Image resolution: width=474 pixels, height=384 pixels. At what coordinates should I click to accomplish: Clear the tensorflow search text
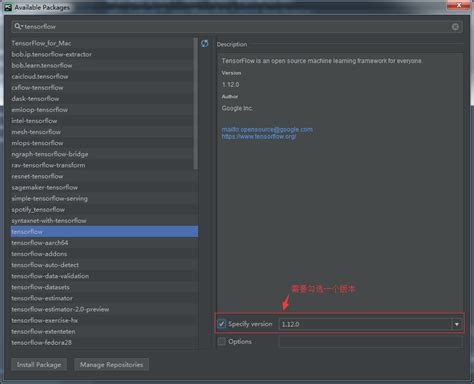tap(455, 27)
